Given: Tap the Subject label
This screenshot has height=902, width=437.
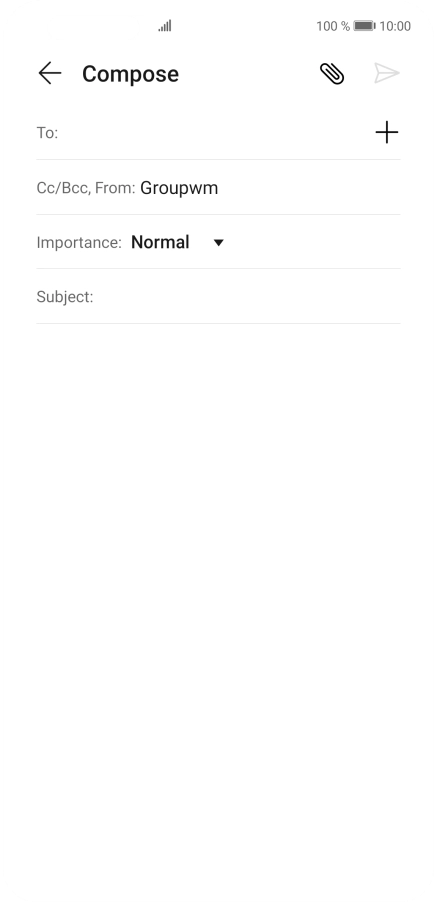Looking at the screenshot, I should [x=64, y=297].
